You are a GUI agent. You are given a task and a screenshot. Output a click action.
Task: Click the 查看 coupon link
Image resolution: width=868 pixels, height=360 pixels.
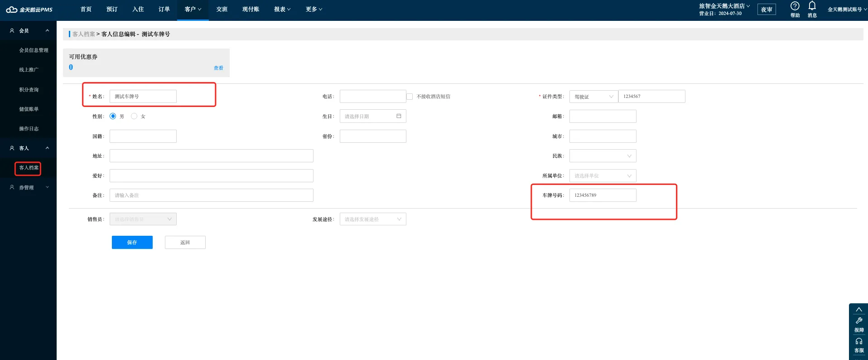pos(218,68)
